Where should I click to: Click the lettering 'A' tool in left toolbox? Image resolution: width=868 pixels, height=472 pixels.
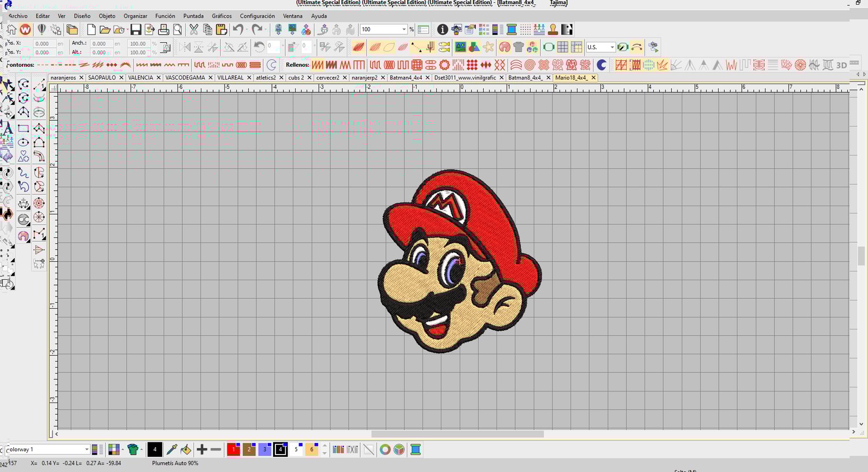(8, 129)
